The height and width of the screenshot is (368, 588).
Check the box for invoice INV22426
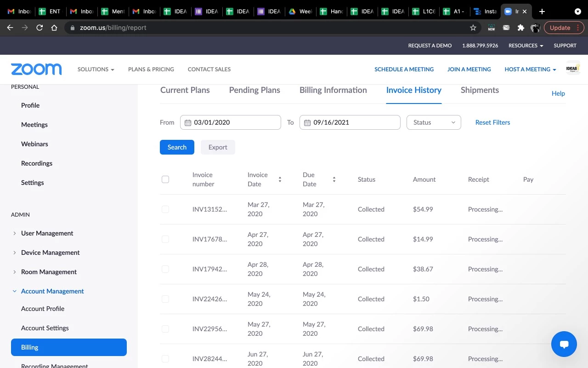(165, 299)
